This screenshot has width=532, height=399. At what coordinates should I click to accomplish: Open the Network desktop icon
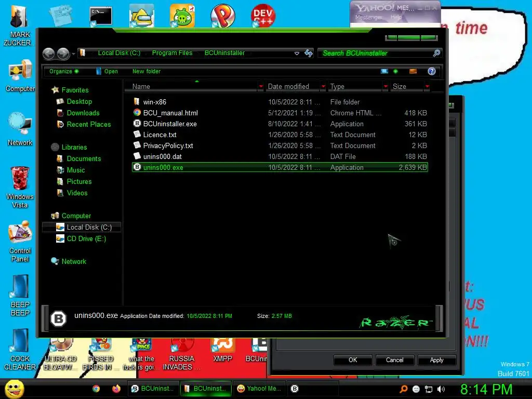(20, 129)
